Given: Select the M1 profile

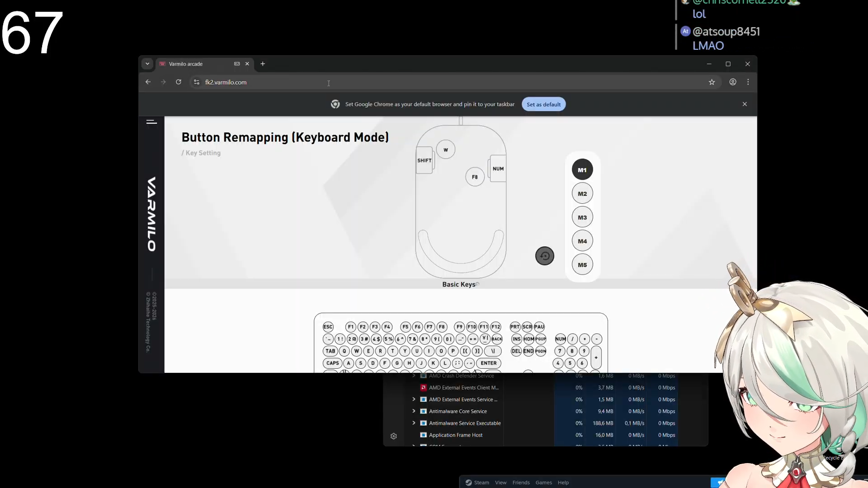Looking at the screenshot, I should [x=582, y=170].
